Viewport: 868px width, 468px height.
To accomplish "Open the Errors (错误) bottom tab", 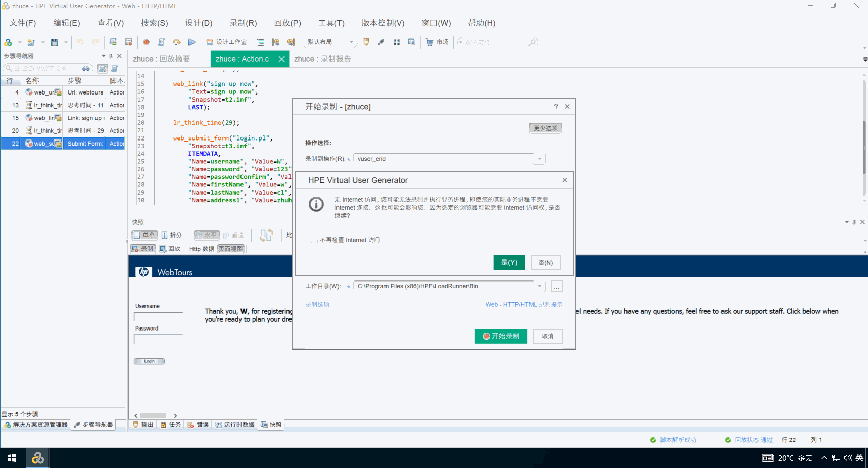I will tap(198, 425).
